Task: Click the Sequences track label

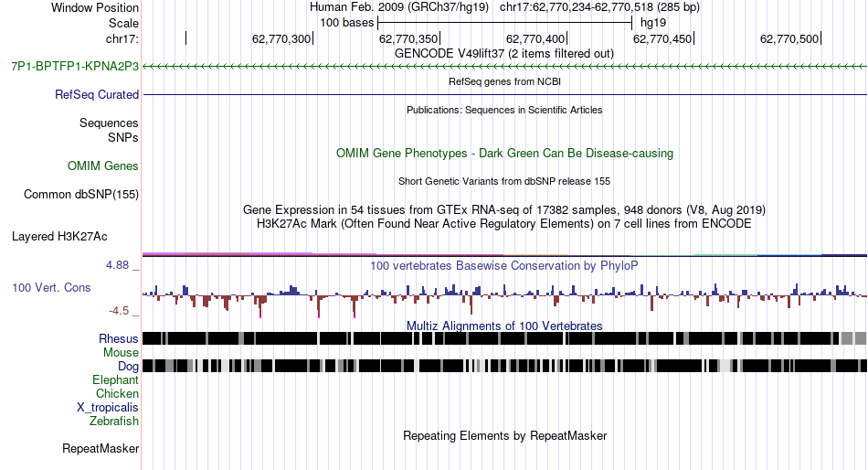Action: (x=109, y=123)
